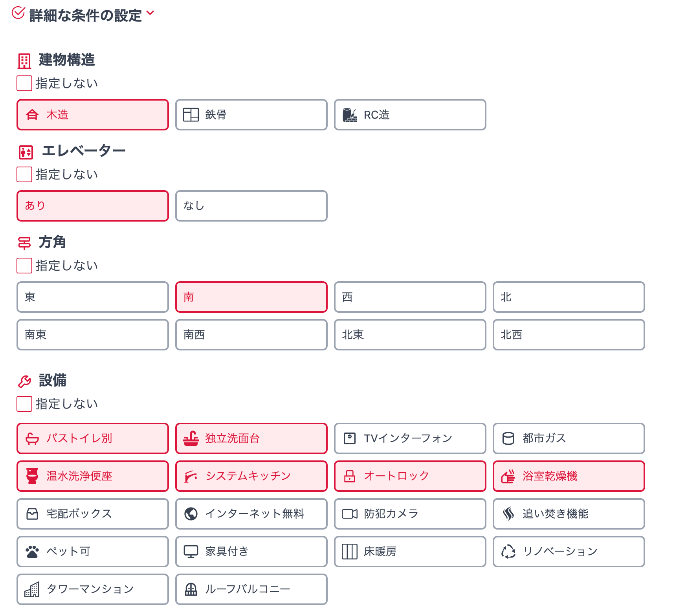Image resolution: width=675 pixels, height=616 pixels.
Task: Check 指定しない under エレベーター
Action: pos(24,174)
